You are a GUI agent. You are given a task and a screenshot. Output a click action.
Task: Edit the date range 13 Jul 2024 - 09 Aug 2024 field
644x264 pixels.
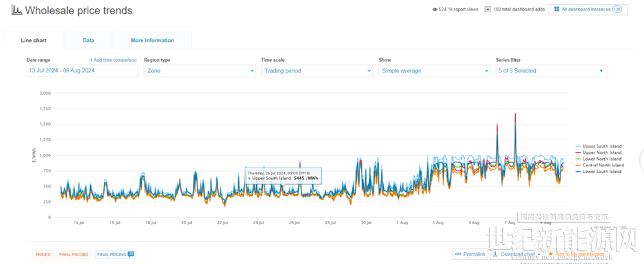click(x=82, y=71)
